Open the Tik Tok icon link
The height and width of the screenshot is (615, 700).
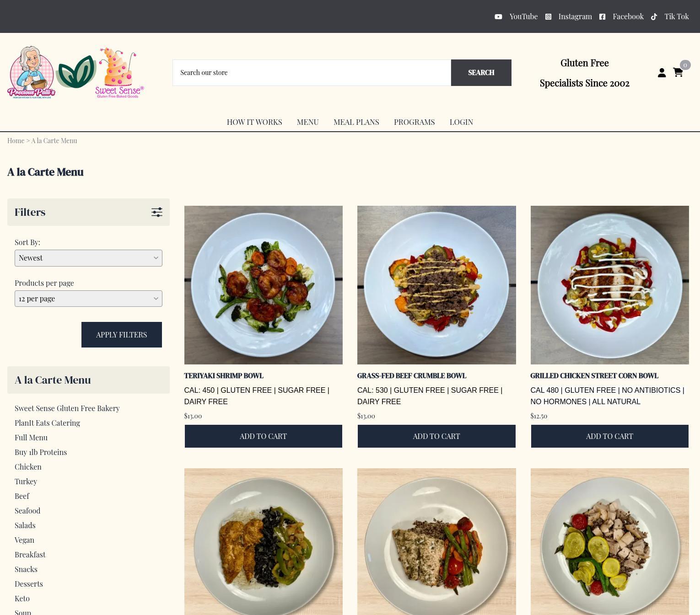point(654,16)
